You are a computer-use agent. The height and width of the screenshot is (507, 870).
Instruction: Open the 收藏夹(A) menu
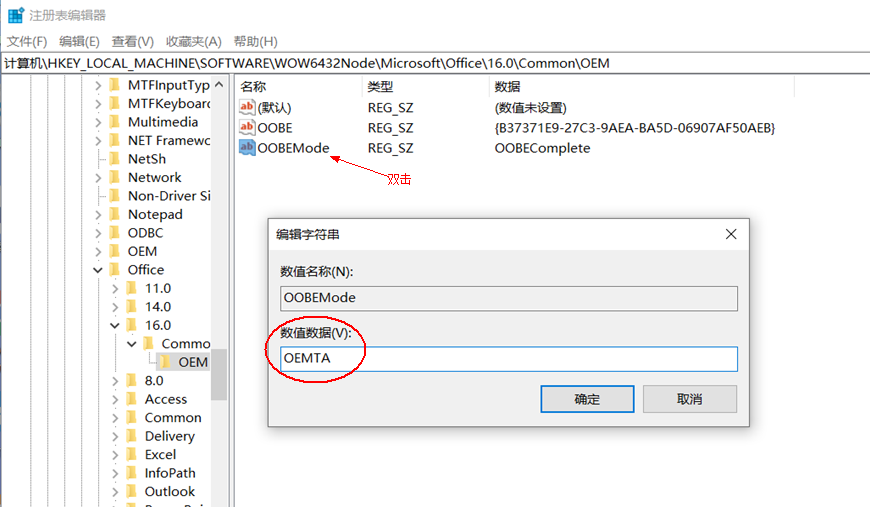[x=193, y=41]
